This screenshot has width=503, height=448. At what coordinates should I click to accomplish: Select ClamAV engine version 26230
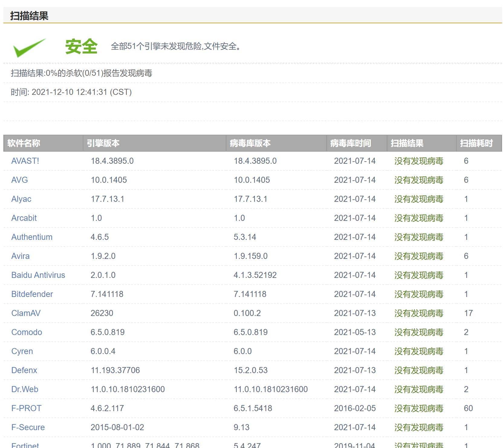(x=102, y=313)
